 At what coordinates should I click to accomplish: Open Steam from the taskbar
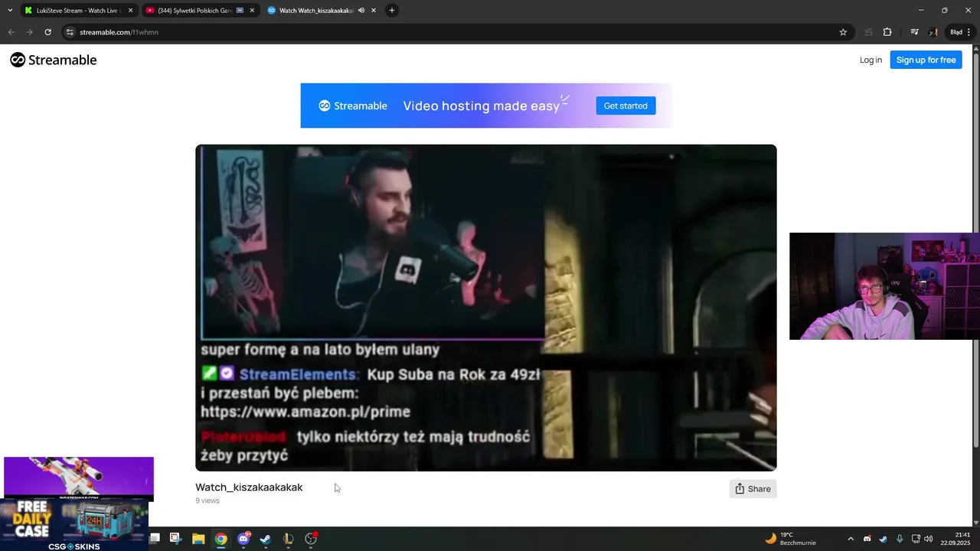point(265,539)
